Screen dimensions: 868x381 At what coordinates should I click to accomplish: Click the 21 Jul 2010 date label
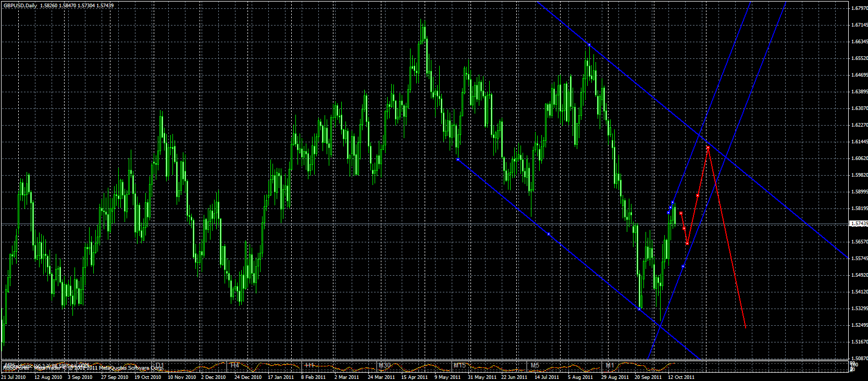pyautogui.click(x=14, y=377)
